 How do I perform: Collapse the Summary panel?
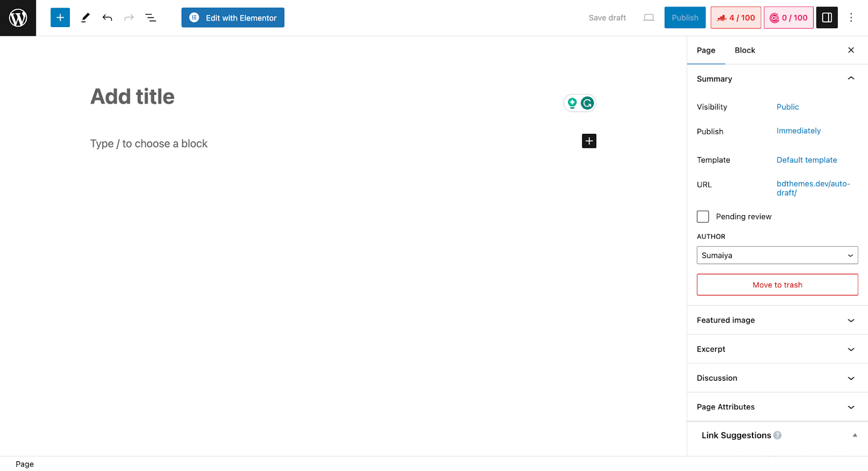(777, 79)
